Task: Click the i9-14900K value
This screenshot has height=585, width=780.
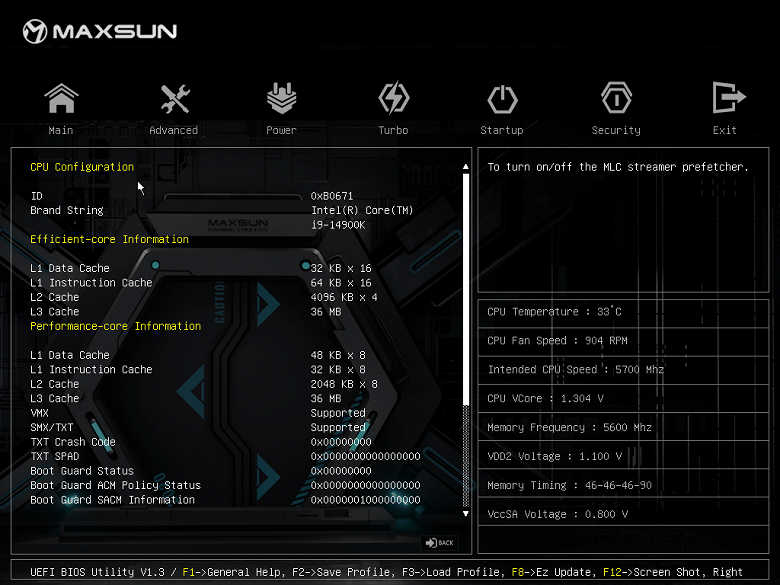Action: click(338, 225)
